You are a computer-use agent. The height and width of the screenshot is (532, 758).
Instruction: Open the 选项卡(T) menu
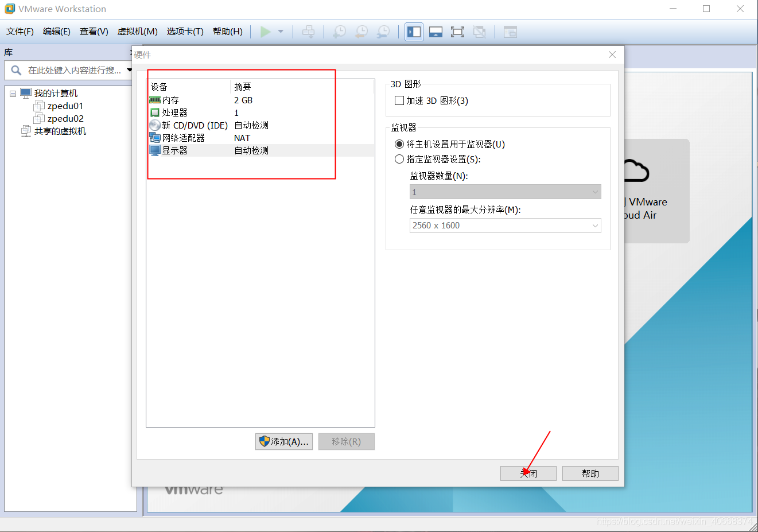(185, 32)
